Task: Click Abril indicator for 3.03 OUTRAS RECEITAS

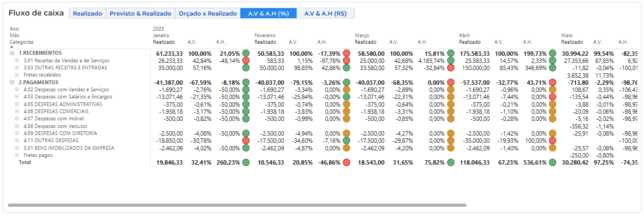Action: point(552,67)
